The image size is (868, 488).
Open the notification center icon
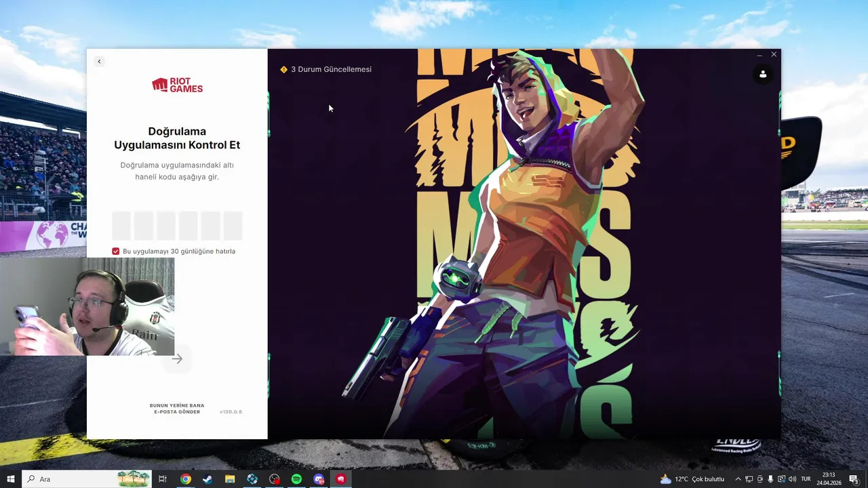coord(854,479)
